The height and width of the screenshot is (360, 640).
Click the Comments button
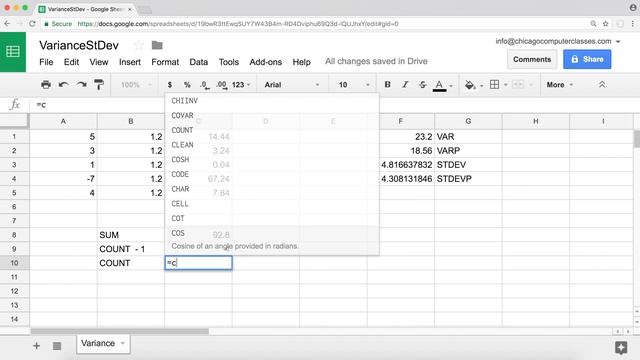click(x=532, y=59)
